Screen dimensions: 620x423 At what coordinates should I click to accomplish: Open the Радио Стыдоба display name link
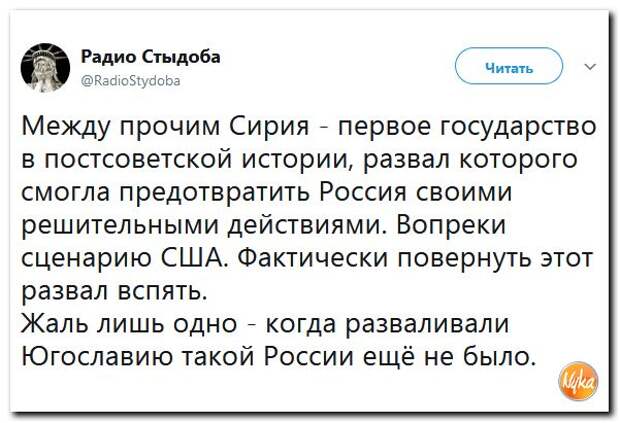151,57
